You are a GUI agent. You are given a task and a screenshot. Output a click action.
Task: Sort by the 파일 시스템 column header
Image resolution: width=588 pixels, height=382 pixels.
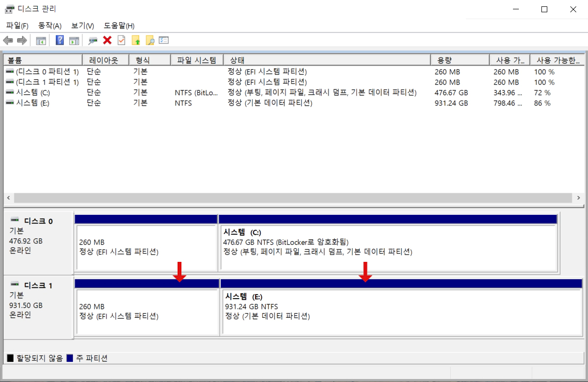click(196, 60)
